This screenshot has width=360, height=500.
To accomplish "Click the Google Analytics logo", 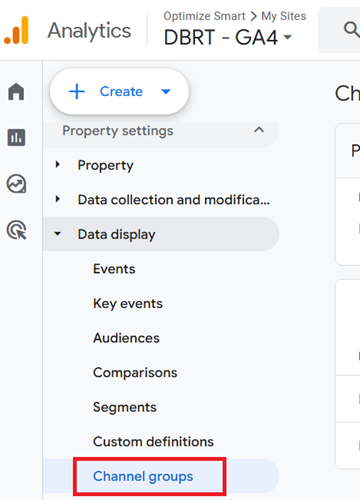I will (x=16, y=31).
